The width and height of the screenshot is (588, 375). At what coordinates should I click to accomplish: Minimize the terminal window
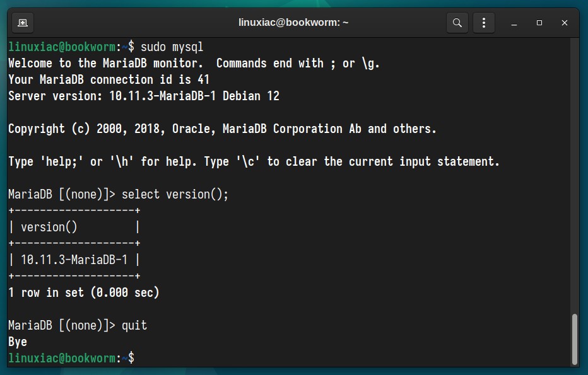[x=514, y=23]
